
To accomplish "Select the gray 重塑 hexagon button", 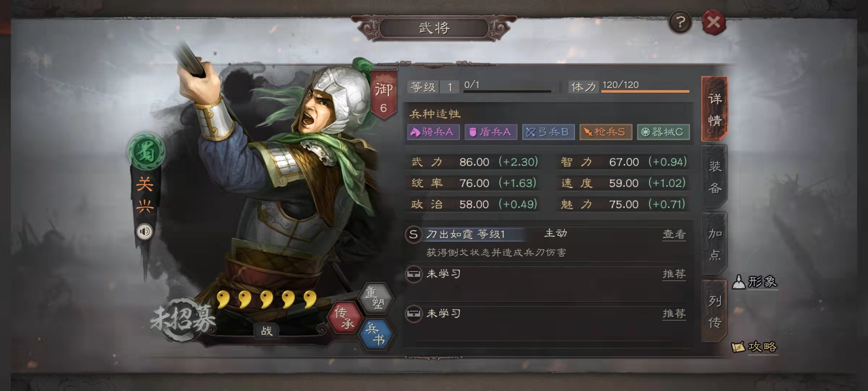I will (x=376, y=298).
